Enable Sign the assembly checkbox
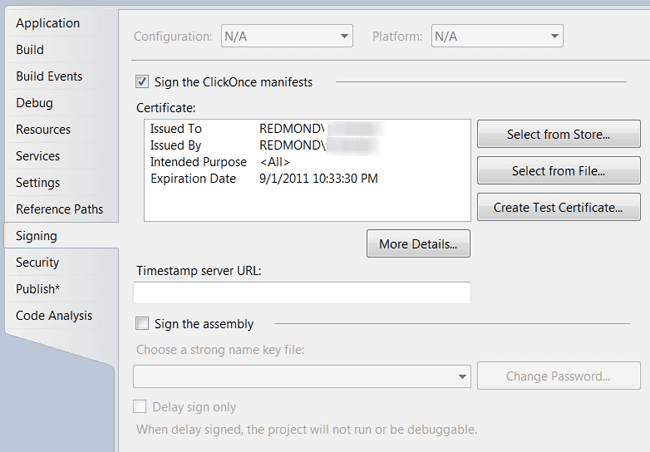Screen dimensions: 650x452 (x=142, y=323)
